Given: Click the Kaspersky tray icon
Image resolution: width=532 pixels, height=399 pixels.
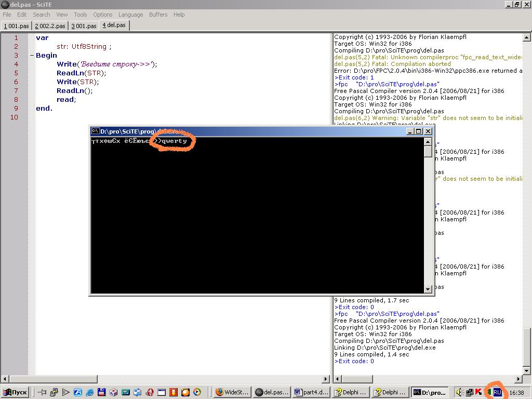Looking at the screenshot, I should click(478, 392).
